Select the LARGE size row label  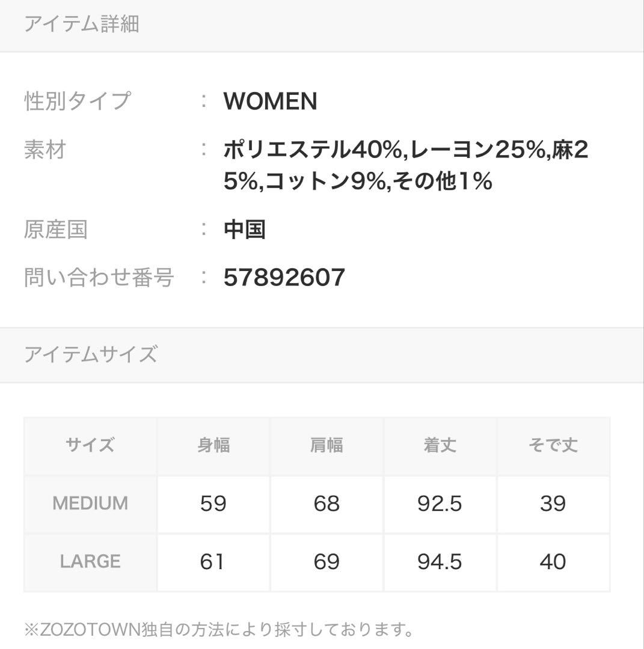pos(90,562)
